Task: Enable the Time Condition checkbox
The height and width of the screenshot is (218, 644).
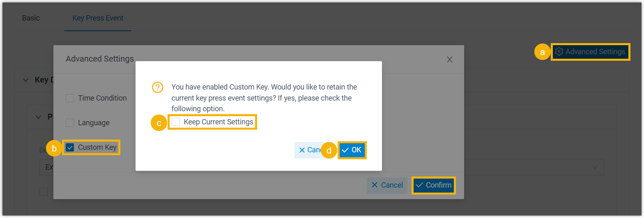Action: (x=70, y=98)
